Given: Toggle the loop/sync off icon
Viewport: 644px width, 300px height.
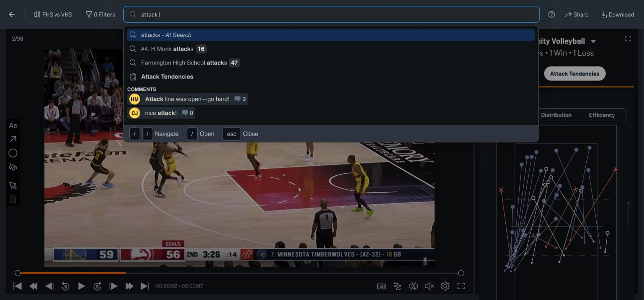Looking at the screenshot, I should [413, 286].
